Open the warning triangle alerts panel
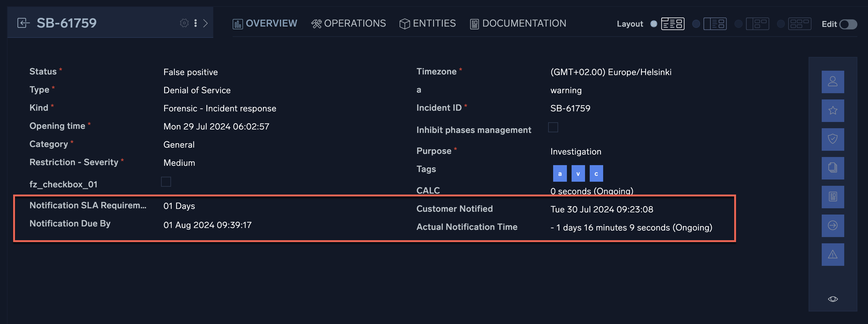868x324 pixels. (x=833, y=255)
